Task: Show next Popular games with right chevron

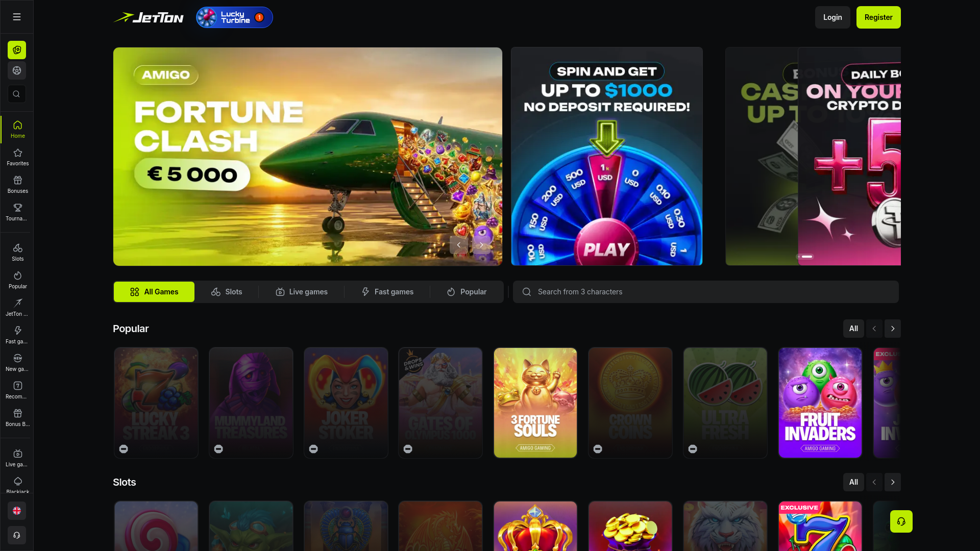Action: click(x=893, y=329)
